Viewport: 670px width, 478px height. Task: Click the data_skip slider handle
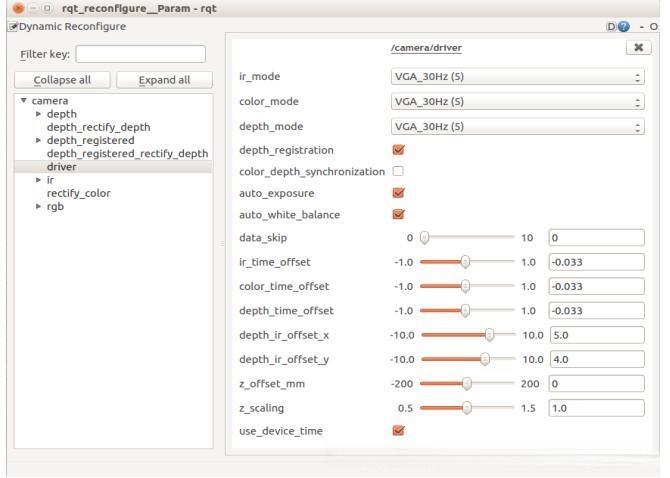point(424,238)
